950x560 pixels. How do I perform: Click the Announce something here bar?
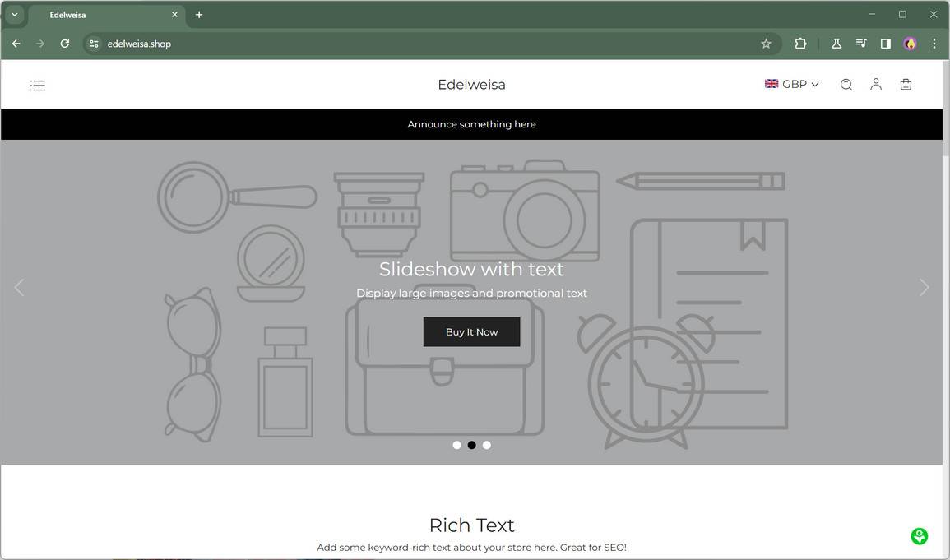pyautogui.click(x=471, y=124)
